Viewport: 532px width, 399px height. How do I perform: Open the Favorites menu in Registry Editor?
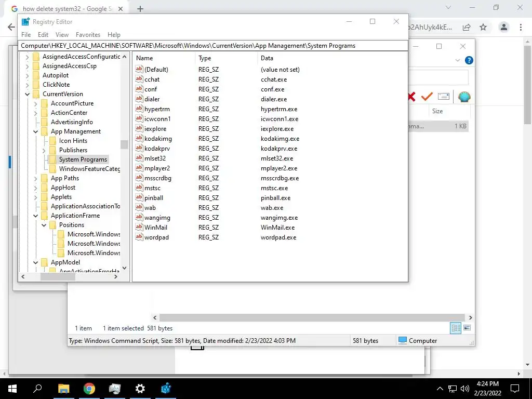[x=88, y=35]
